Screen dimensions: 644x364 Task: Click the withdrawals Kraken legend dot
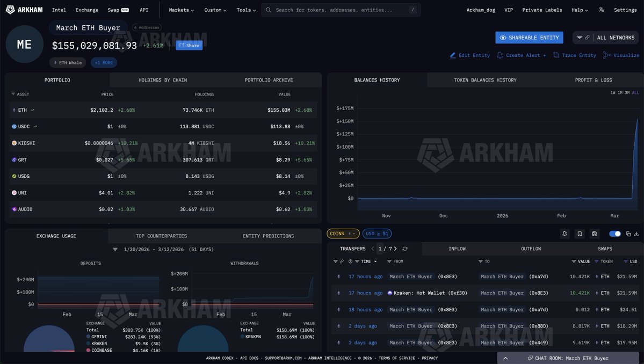[242, 337]
